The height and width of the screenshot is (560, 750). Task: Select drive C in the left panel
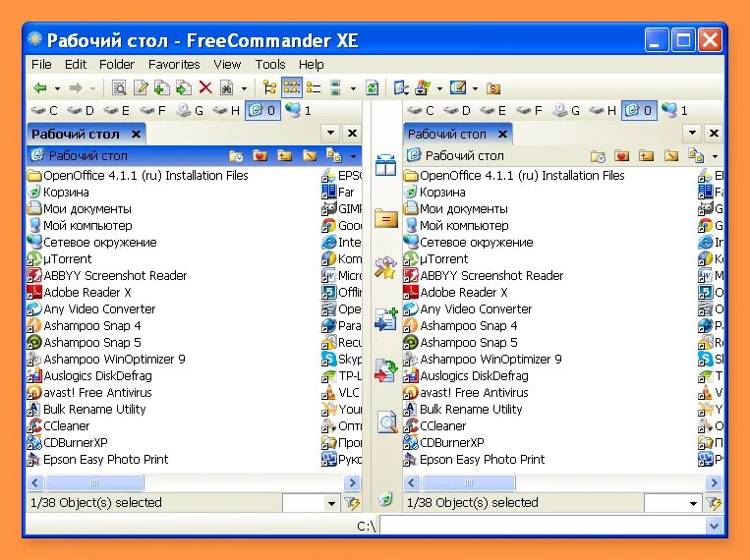point(43,111)
